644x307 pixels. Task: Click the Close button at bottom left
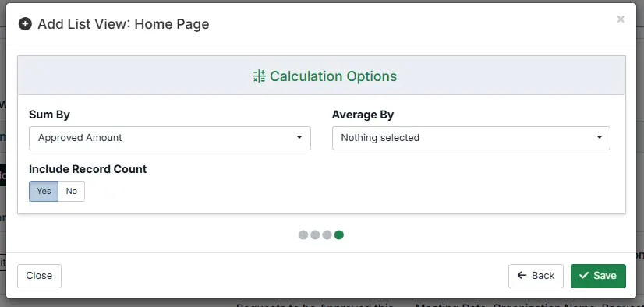(x=39, y=276)
